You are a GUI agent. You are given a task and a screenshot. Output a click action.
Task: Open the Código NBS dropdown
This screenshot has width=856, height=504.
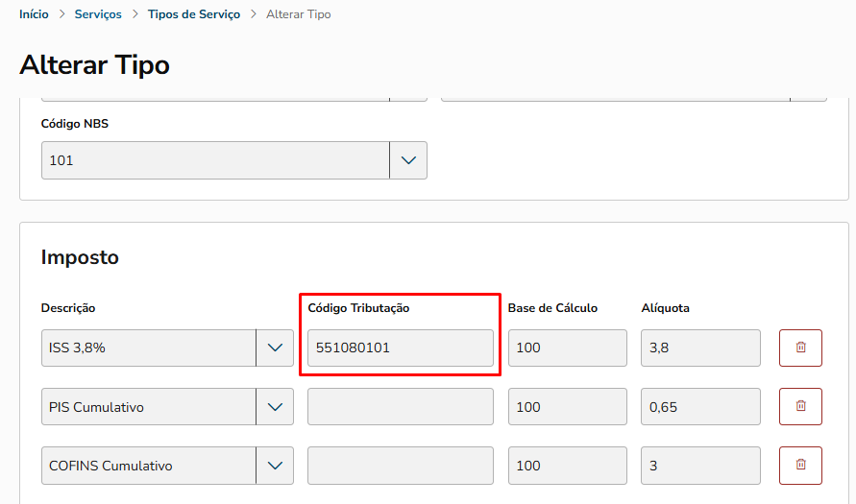[407, 160]
